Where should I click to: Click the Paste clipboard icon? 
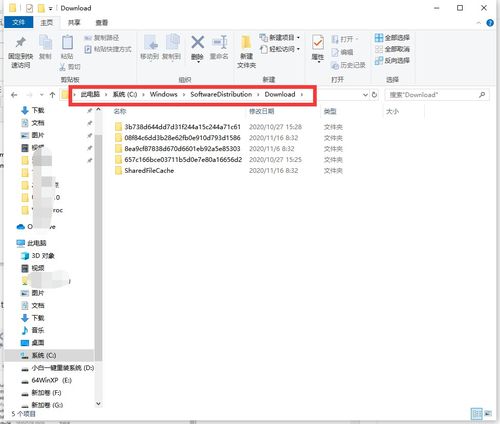click(67, 43)
